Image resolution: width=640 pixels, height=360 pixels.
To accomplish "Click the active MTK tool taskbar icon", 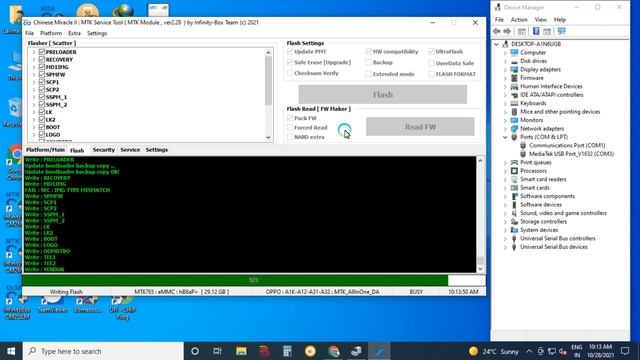I will pos(379,351).
